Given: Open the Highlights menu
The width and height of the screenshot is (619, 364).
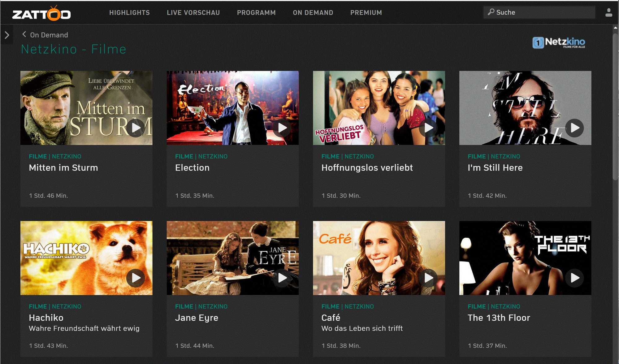Looking at the screenshot, I should pos(129,13).
